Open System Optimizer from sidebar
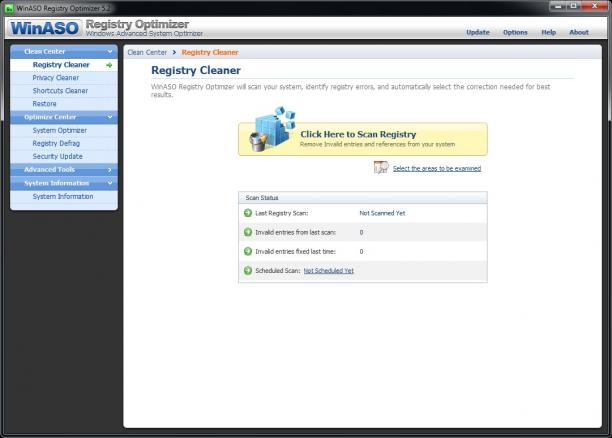The image size is (612, 438). click(64, 130)
